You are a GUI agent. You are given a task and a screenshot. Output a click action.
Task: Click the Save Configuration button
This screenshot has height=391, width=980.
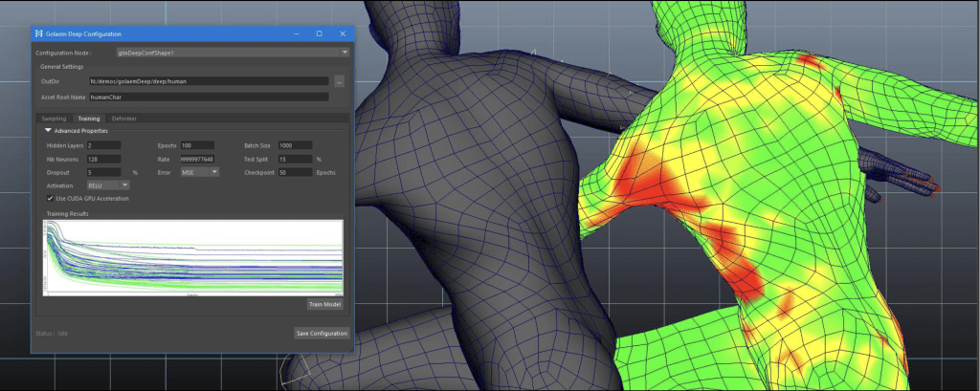click(322, 333)
